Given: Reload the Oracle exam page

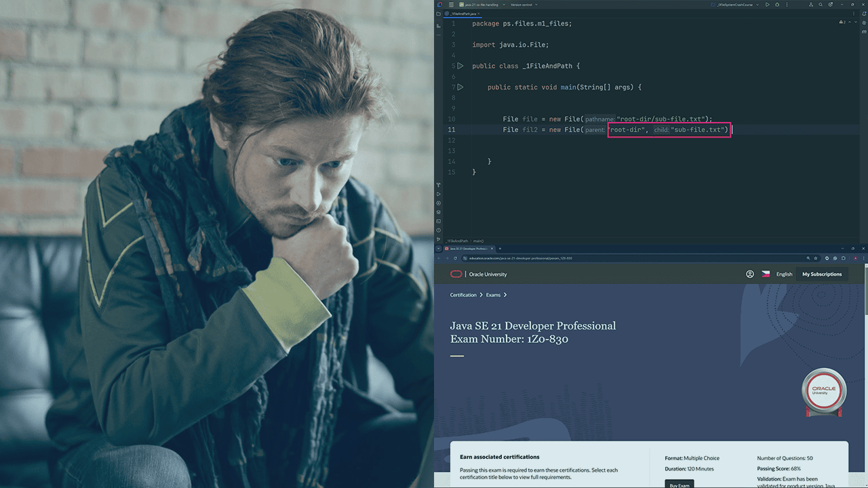Looking at the screenshot, I should coord(455,258).
